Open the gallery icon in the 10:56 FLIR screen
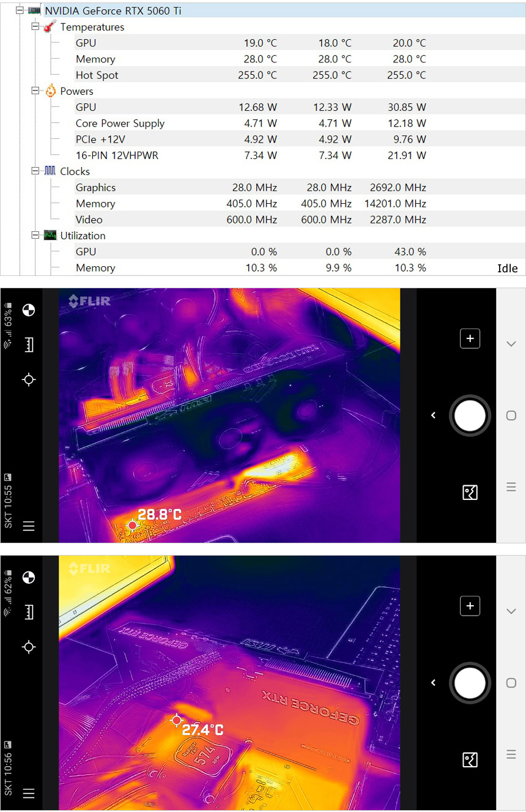 (470, 759)
